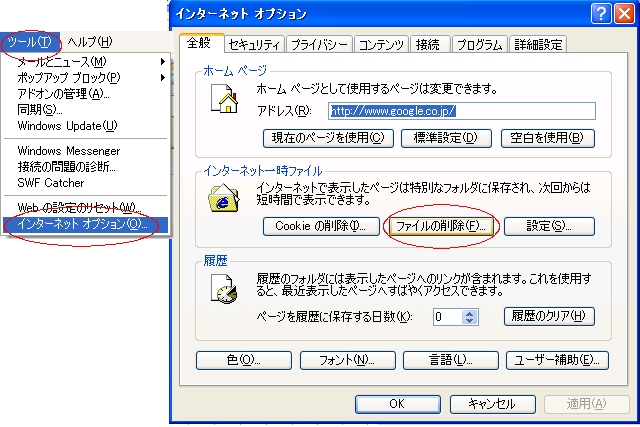This screenshot has height=427, width=640.
Task: Switch to the コンテンツ tab
Action: pos(381,44)
